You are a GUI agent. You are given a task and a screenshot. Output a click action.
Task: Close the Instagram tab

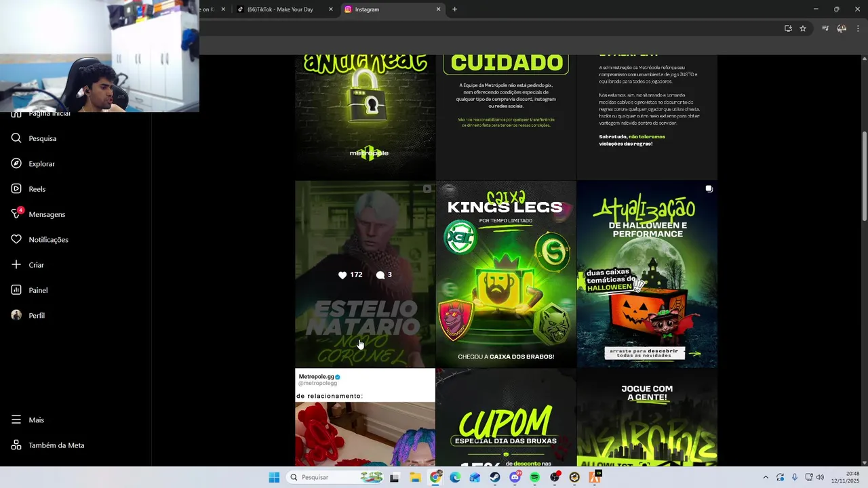click(x=438, y=9)
